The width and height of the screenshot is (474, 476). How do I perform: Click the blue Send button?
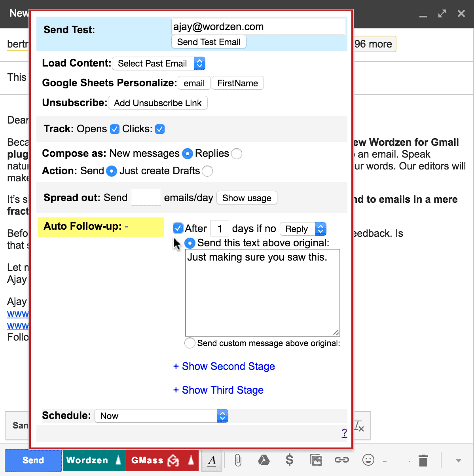tap(33, 460)
